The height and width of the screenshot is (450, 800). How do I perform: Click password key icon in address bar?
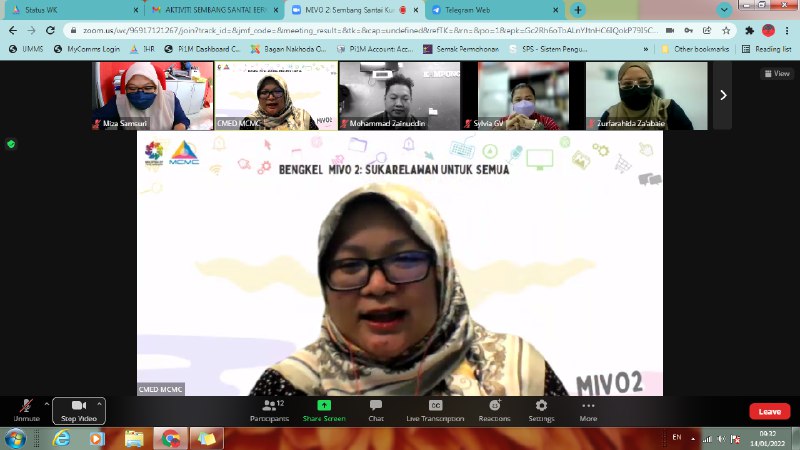(688, 31)
